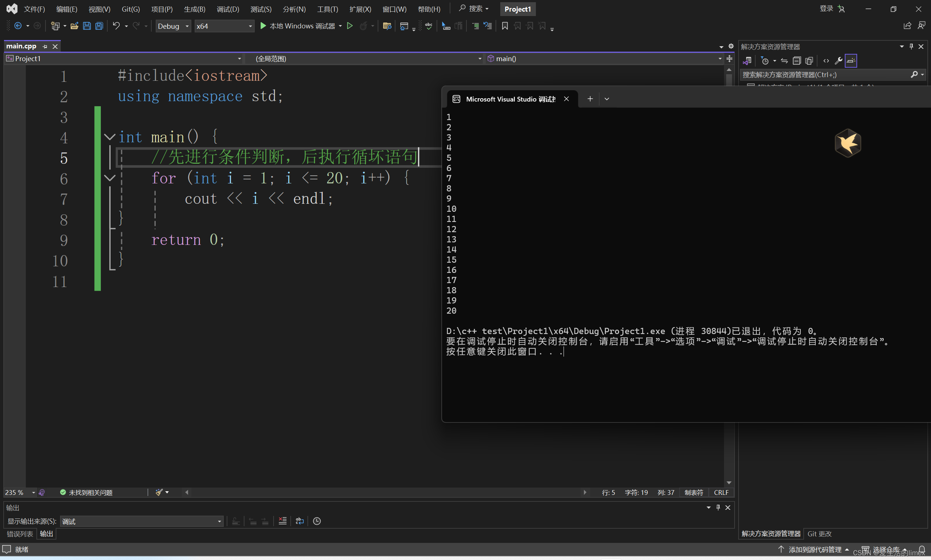The image size is (931, 560).
Task: Open file using the folder toolbar icon
Action: (x=74, y=26)
